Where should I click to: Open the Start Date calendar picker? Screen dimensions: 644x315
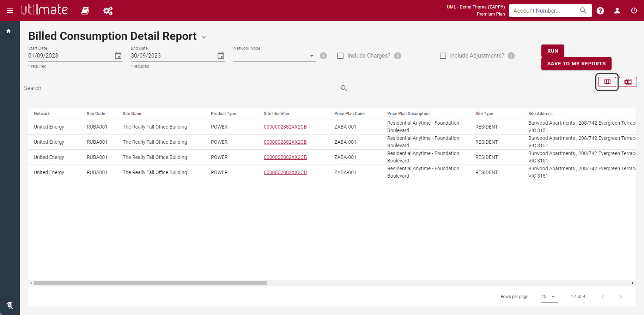point(118,55)
